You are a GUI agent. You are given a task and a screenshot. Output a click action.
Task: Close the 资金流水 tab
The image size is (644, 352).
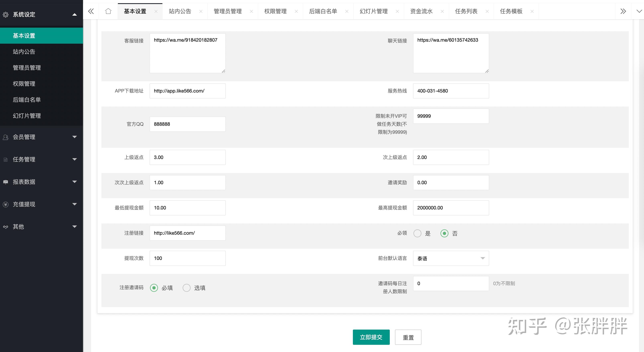coord(442,11)
